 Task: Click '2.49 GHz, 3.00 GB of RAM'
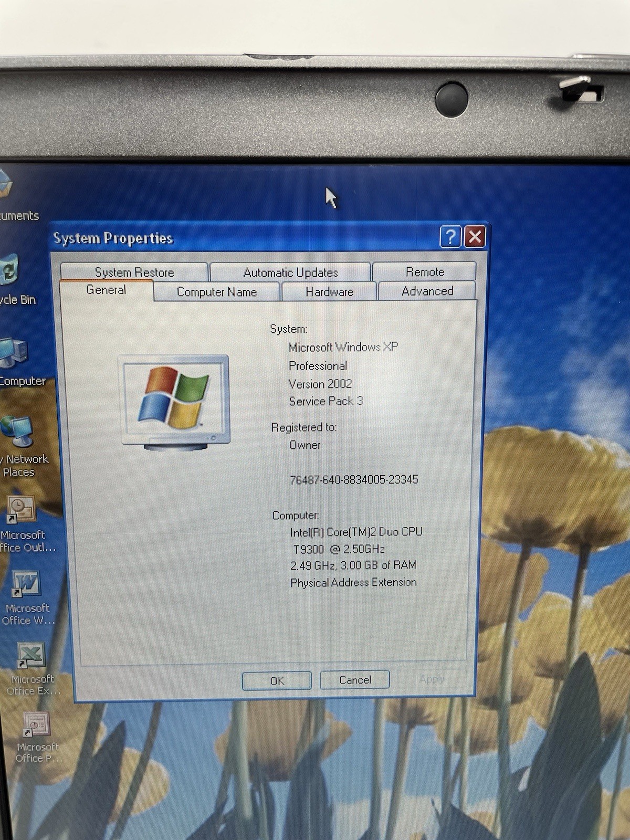[353, 565]
